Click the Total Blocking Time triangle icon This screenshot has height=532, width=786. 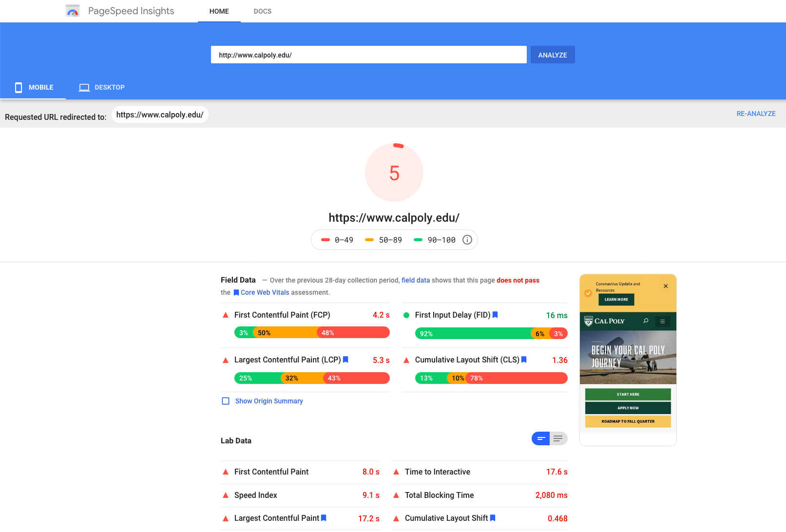pyautogui.click(x=396, y=495)
